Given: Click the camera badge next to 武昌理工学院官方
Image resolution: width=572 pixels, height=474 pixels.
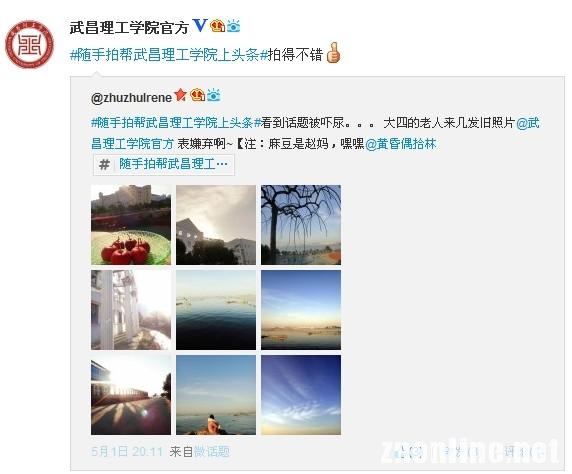Looking at the screenshot, I should click(233, 26).
